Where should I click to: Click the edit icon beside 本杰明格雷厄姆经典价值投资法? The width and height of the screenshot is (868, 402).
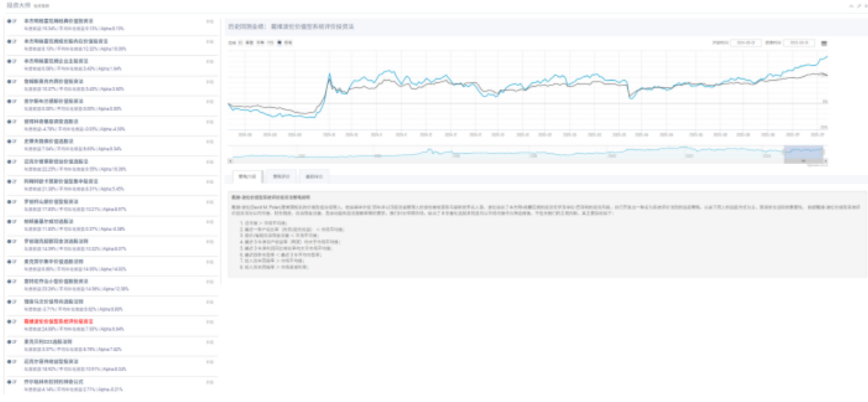[14, 21]
